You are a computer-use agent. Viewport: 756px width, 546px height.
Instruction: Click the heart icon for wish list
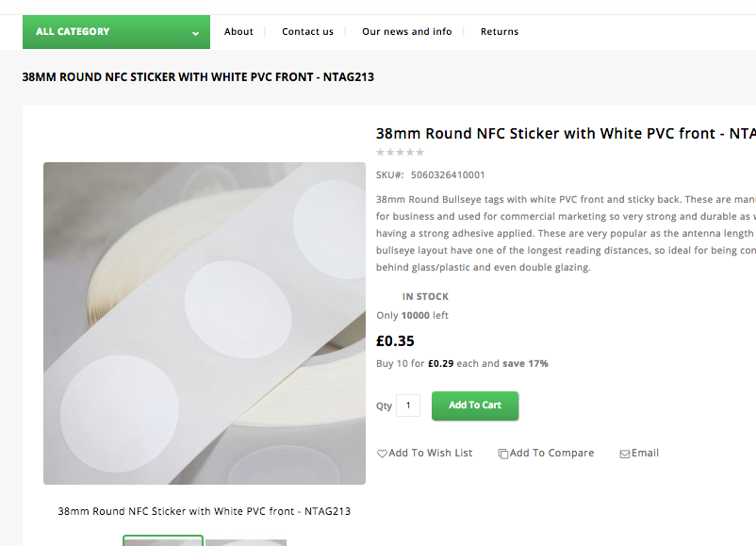click(382, 454)
